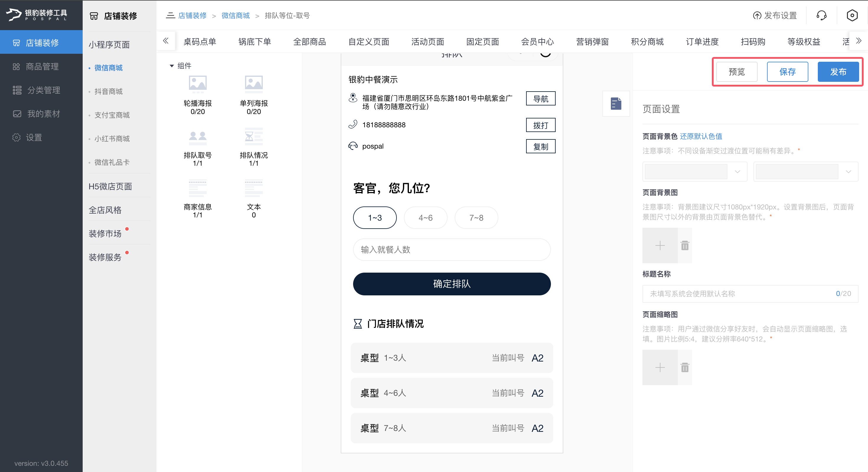Switch to the 积分商城 tab

point(647,41)
